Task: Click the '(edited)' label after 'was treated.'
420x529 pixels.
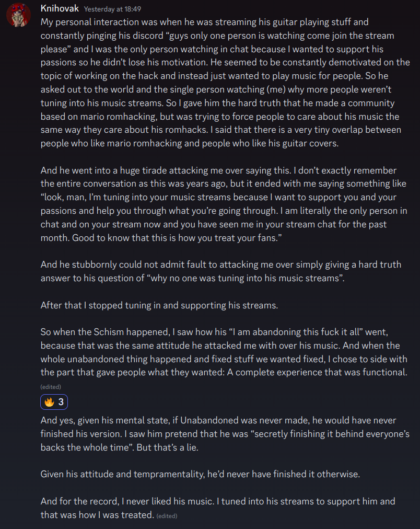Action: pyautogui.click(x=167, y=516)
